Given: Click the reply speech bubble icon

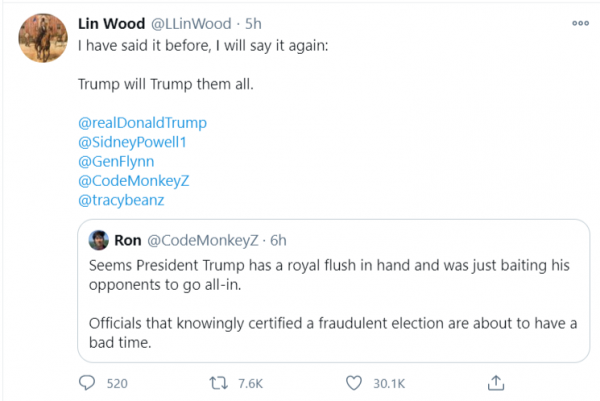Looking at the screenshot, I should (87, 382).
